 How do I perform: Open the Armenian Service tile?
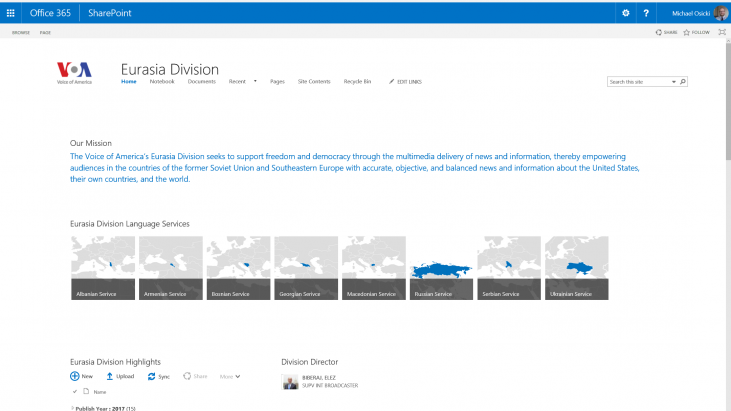171,268
